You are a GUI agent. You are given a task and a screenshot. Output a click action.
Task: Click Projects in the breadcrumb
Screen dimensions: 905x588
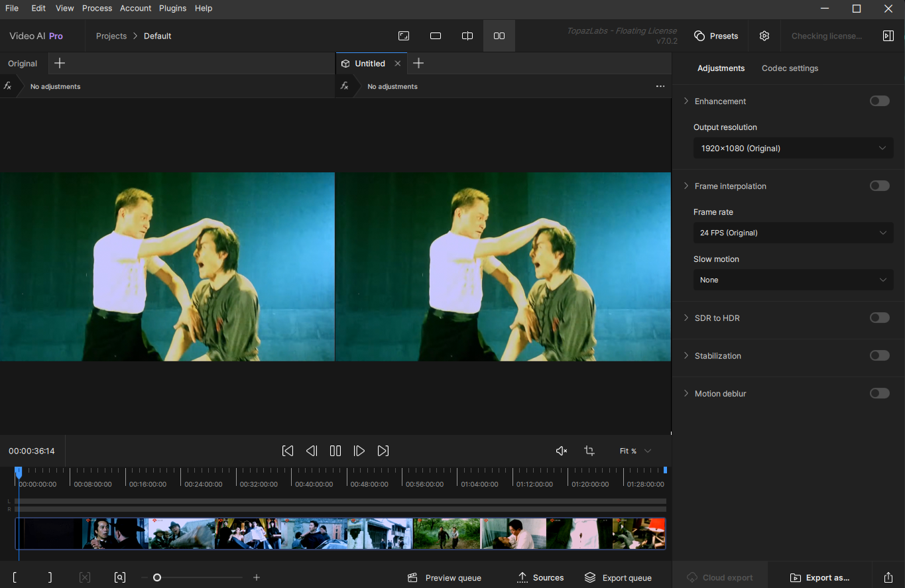111,36
